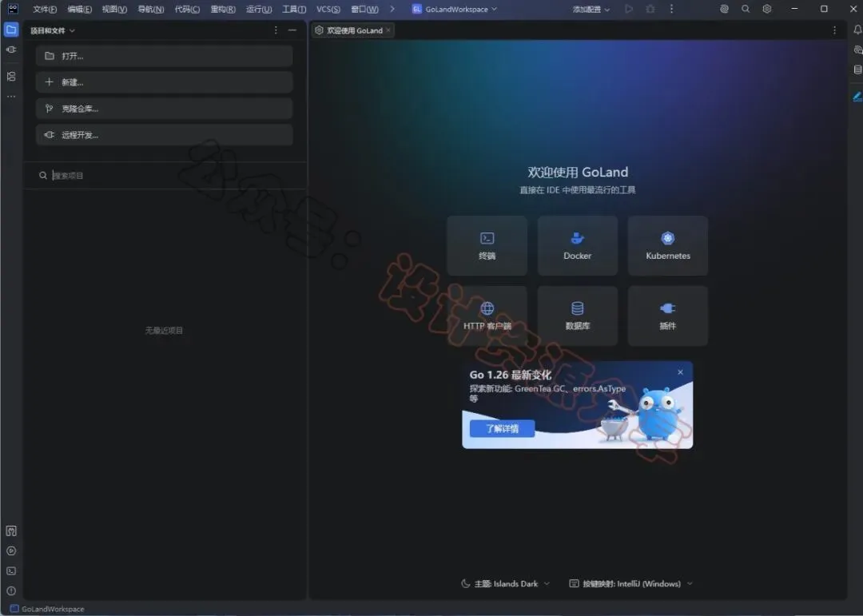This screenshot has width=863, height=616.
Task: Click the Run button in top toolbar
Action: click(x=629, y=9)
